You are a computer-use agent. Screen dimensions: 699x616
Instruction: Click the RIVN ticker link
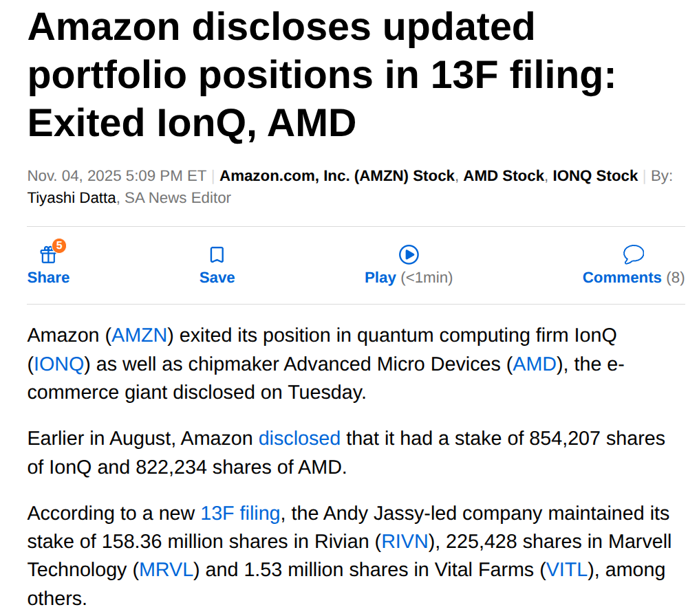click(x=405, y=541)
